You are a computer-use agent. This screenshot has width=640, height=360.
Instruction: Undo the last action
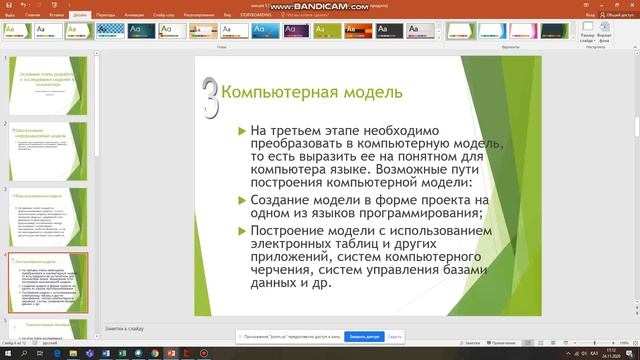(23, 5)
